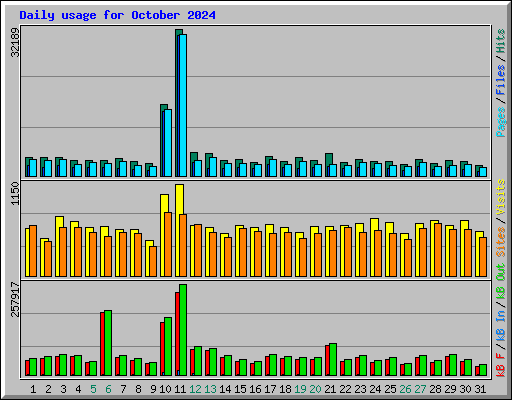Select day 30 on the x-axis
512x400 pixels.
[465, 389]
